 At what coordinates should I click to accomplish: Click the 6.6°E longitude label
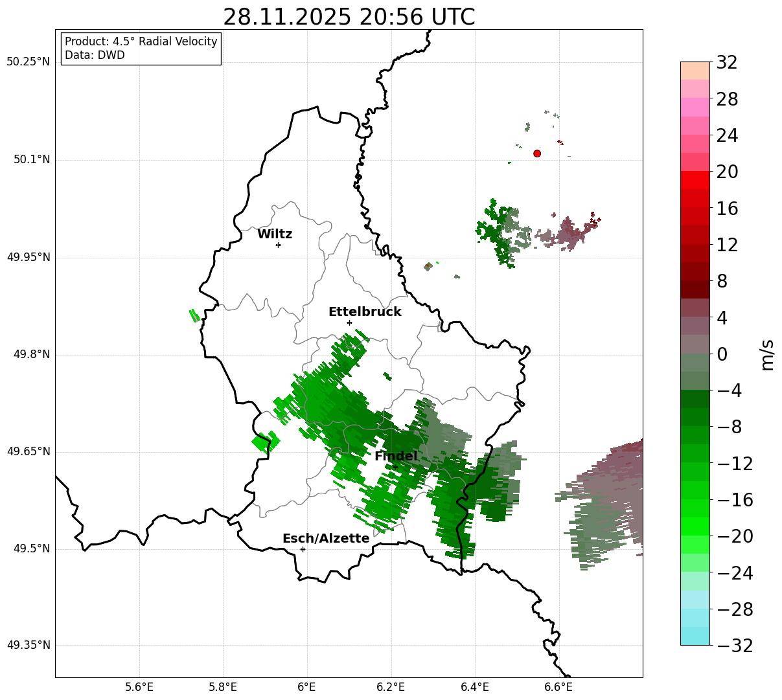(558, 688)
